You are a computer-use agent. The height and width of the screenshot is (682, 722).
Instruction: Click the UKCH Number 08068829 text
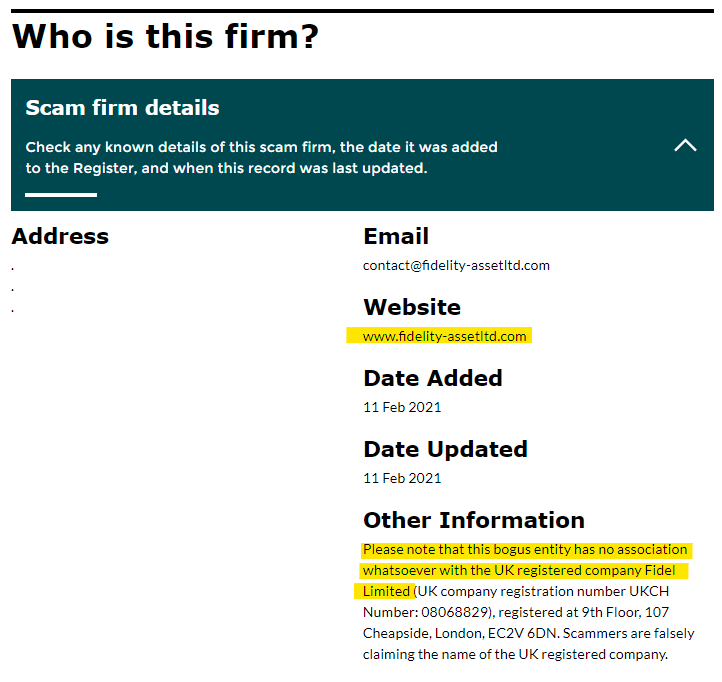click(516, 601)
